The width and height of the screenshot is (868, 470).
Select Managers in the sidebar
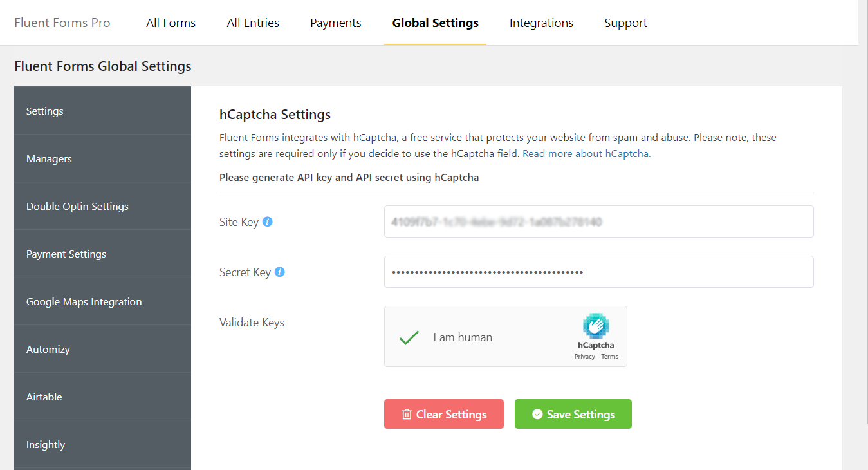point(49,158)
